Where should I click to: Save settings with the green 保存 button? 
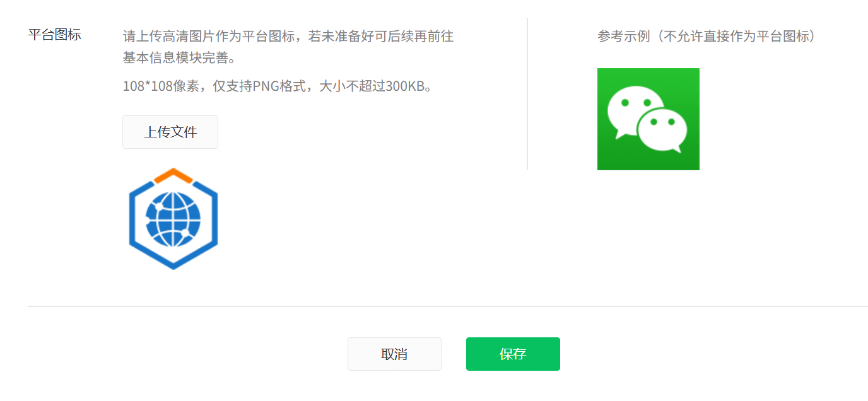513,354
